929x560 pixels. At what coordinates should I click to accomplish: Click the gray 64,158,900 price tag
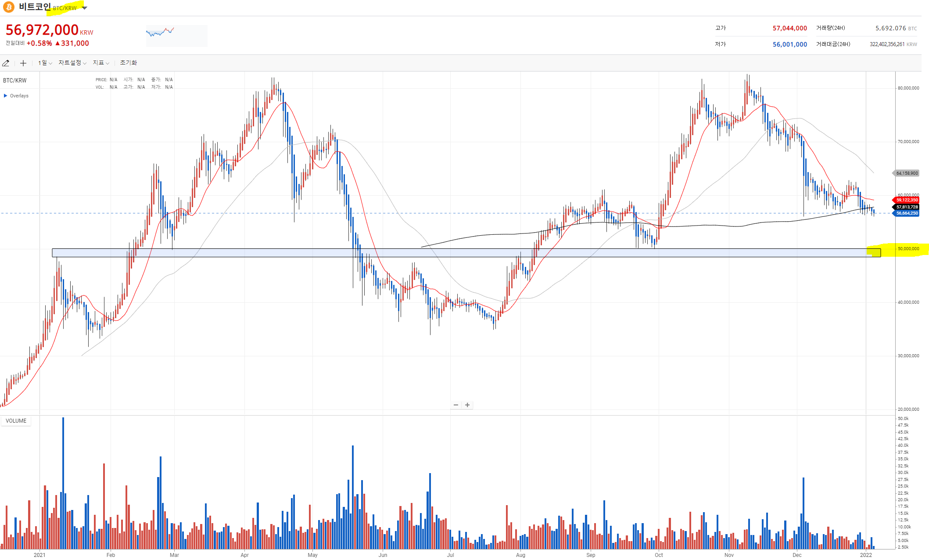pyautogui.click(x=907, y=173)
